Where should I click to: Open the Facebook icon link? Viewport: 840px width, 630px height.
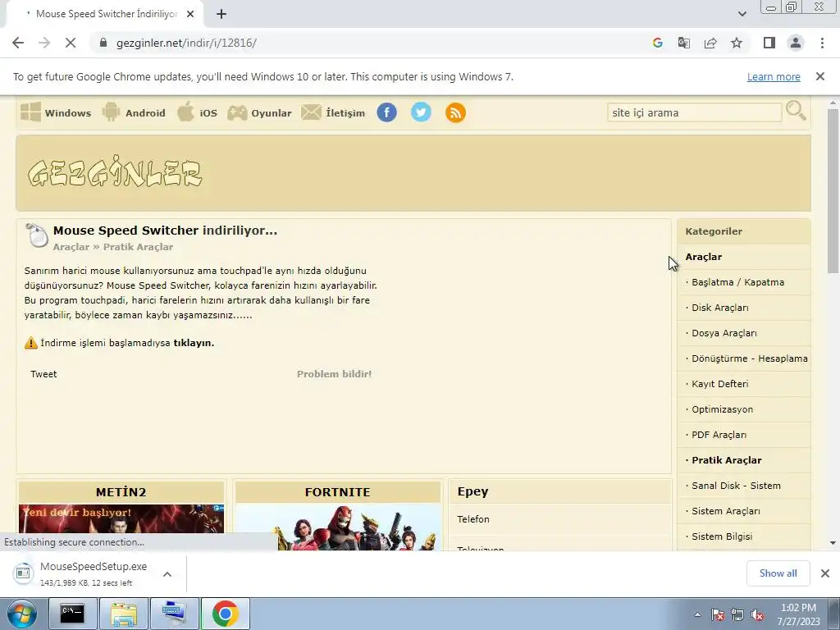[x=387, y=112]
